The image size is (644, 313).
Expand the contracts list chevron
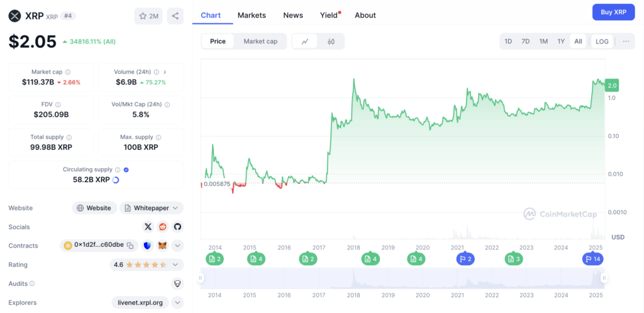pyautogui.click(x=177, y=246)
